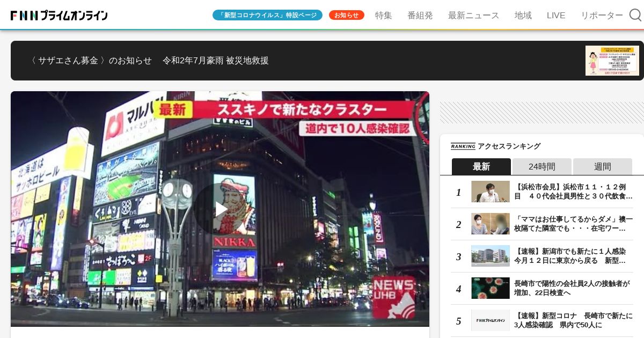Click the remote-work mother article thumbnail
Image resolution: width=644 pixels, height=338 pixels.
(x=491, y=224)
